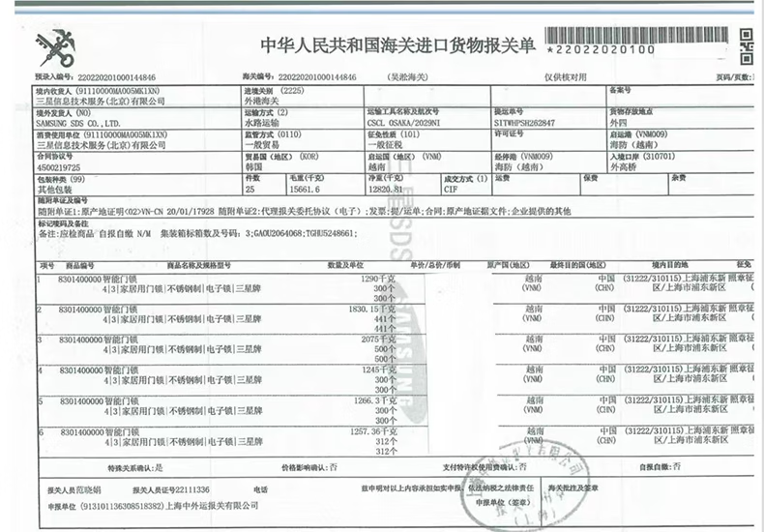The width and height of the screenshot is (764, 532).
Task: Click the 原产国(地区) column header
Action: coord(508,265)
